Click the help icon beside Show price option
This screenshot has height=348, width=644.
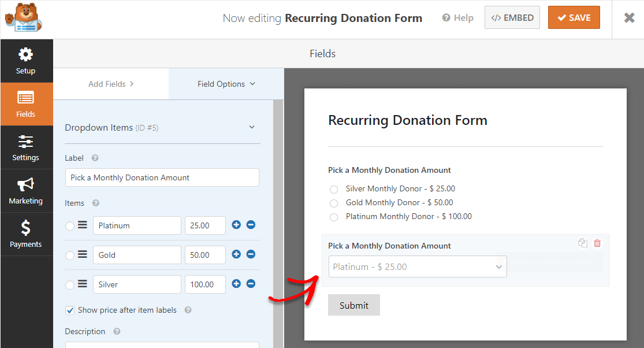188,310
